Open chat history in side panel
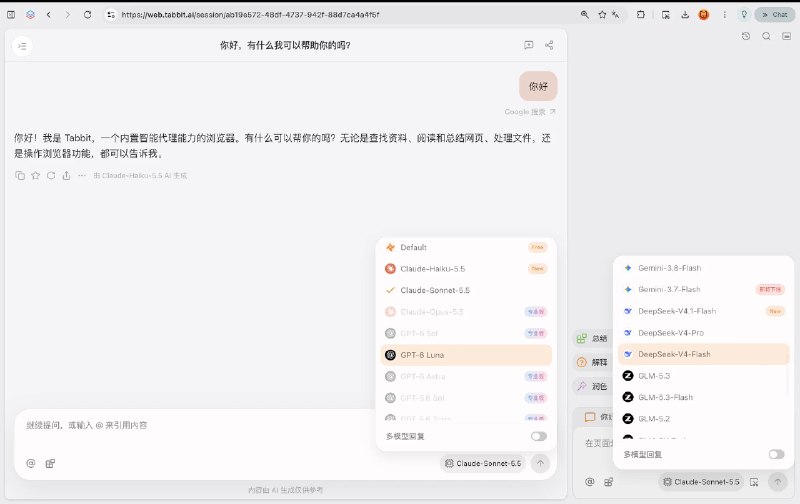800x504 pixels. pos(746,36)
